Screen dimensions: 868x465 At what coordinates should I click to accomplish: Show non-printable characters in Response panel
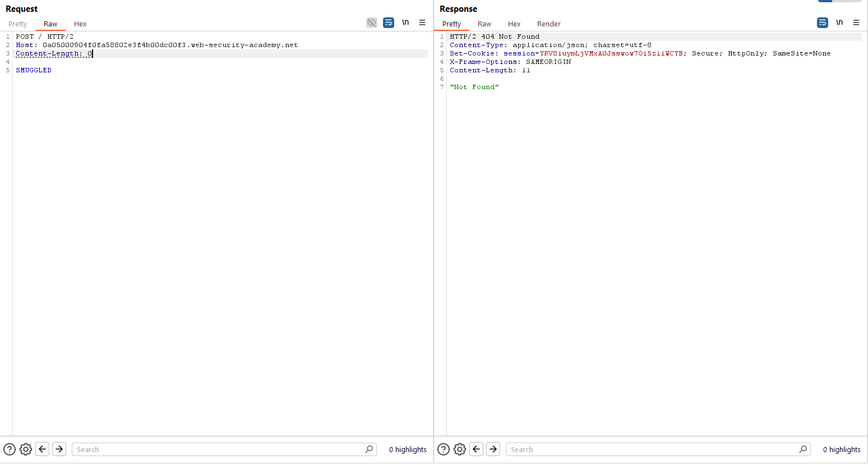(839, 23)
